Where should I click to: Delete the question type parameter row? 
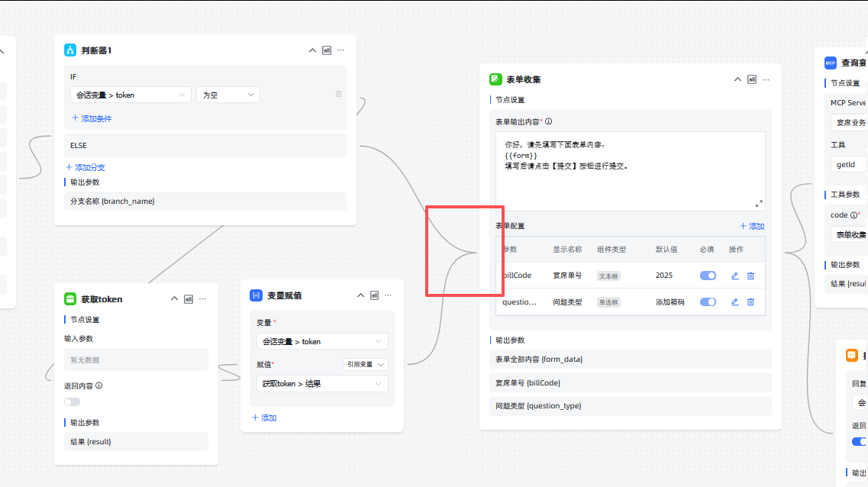[750, 302]
